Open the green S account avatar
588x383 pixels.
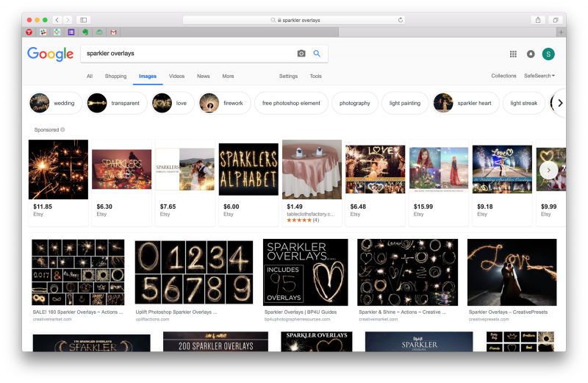548,54
